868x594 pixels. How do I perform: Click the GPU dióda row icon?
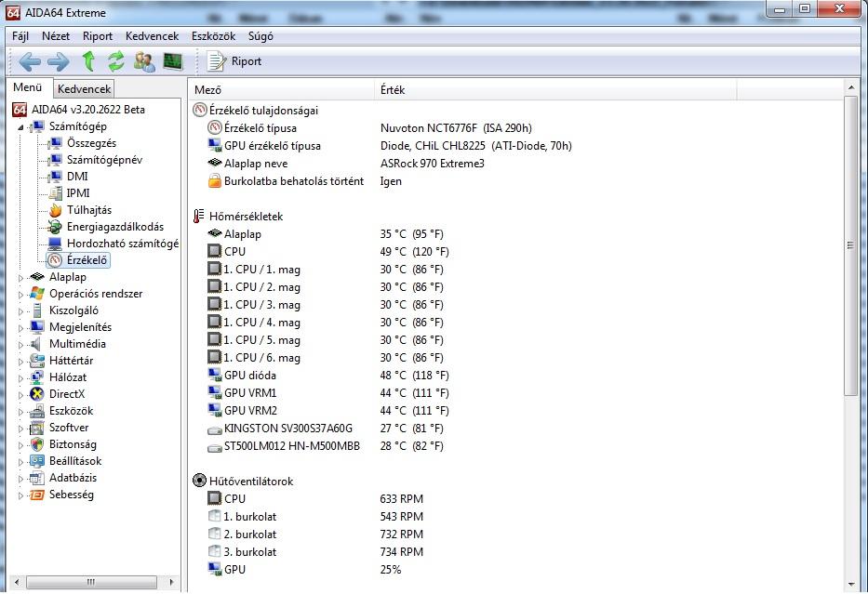point(214,375)
